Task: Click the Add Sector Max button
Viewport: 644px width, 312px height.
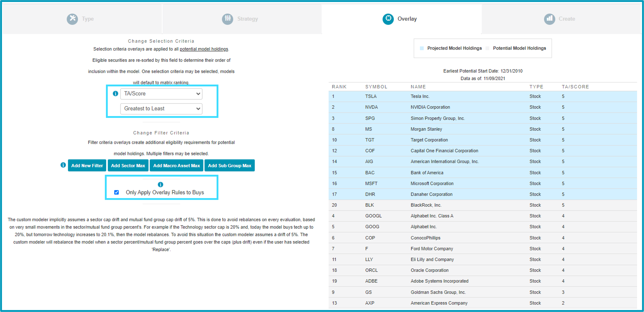Action: pos(128,166)
